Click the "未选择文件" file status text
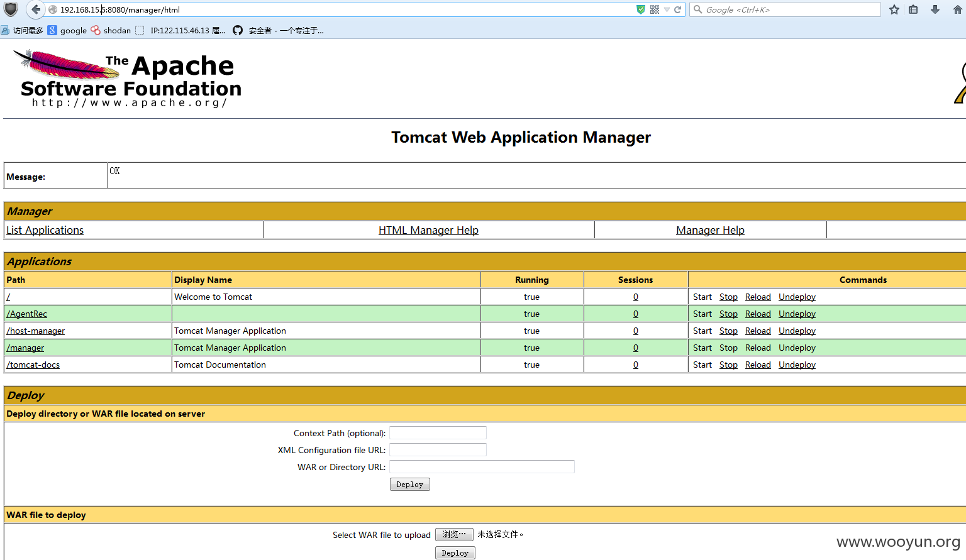This screenshot has width=966, height=560. click(x=500, y=534)
